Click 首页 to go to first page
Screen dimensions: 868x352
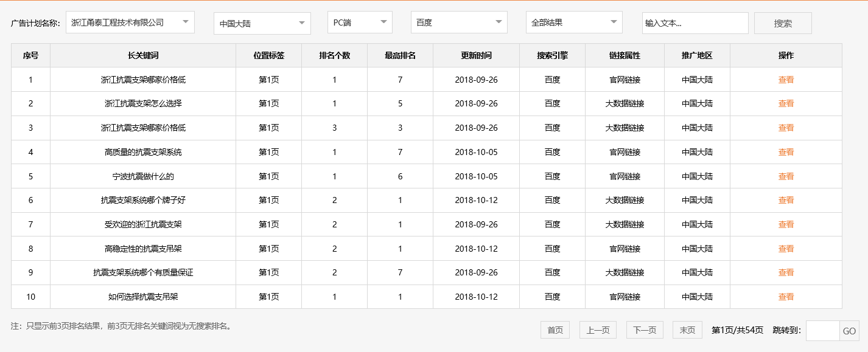555,330
